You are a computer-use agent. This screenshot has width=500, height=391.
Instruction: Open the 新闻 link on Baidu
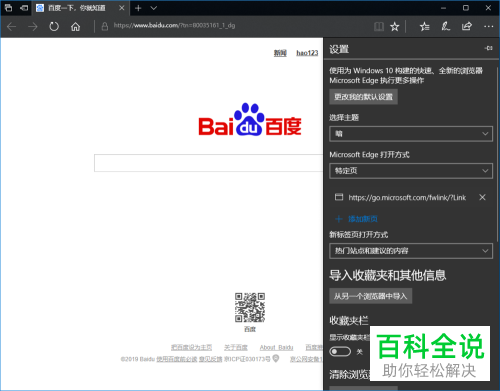point(280,53)
